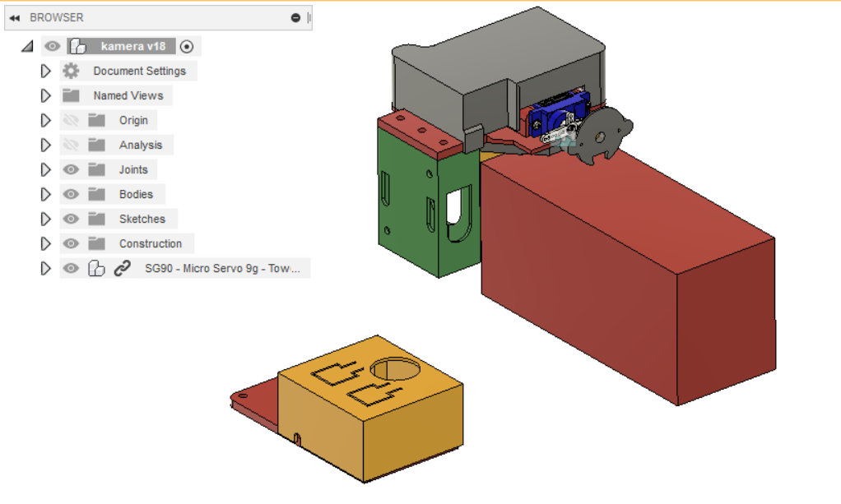This screenshot has width=841, height=504.
Task: Activate kamera v18 radio button
Action: pos(187,47)
